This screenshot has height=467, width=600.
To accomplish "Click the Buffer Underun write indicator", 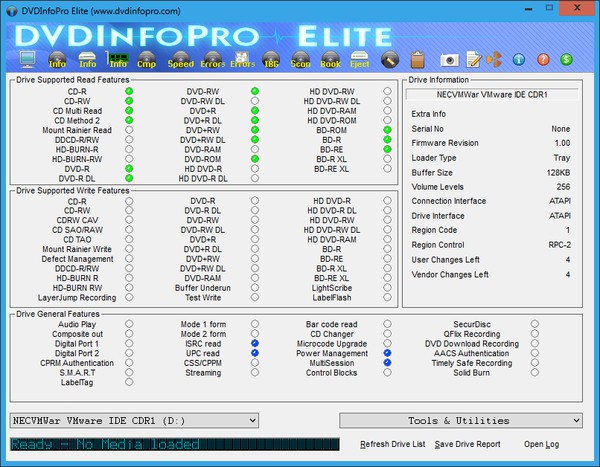I will pyautogui.click(x=255, y=287).
